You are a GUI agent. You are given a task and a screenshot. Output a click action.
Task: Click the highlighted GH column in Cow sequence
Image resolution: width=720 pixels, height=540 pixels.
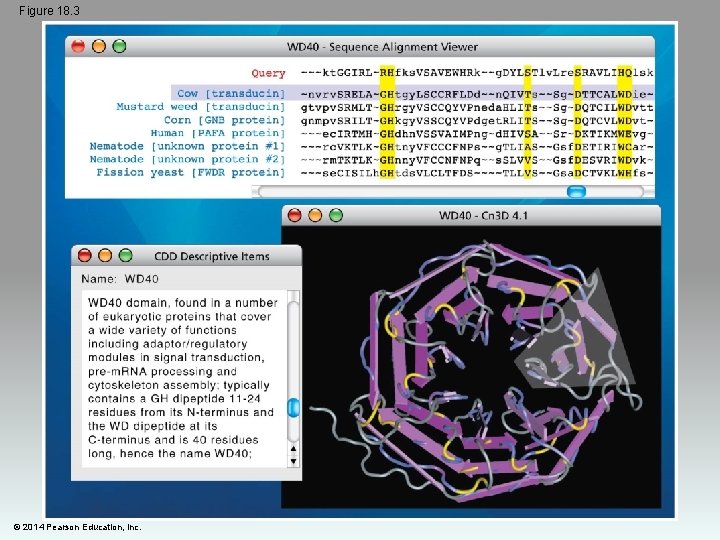pos(387,94)
